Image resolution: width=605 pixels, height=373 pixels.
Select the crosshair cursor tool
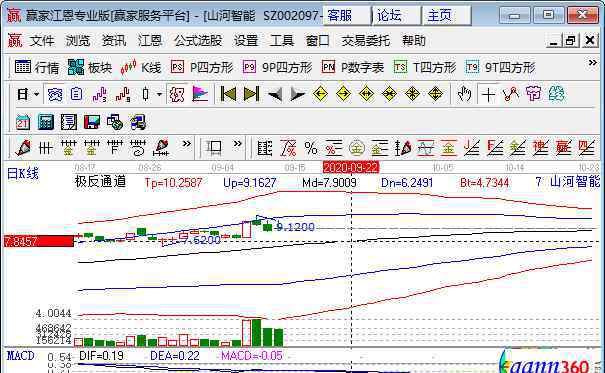pyautogui.click(x=488, y=94)
